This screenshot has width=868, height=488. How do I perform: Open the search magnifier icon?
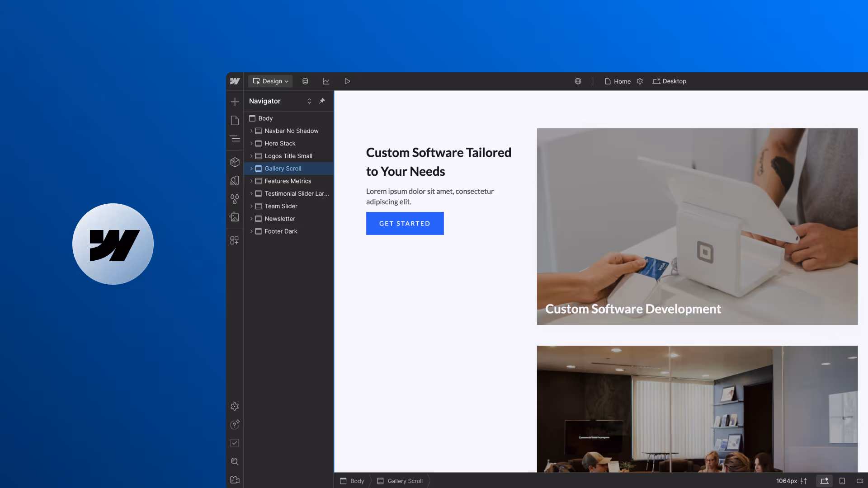(x=235, y=461)
